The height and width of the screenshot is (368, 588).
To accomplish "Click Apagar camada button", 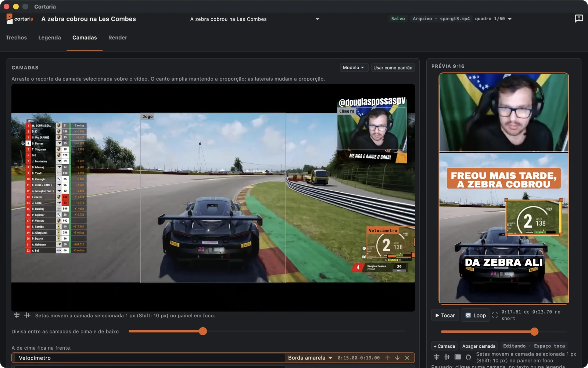I will [x=479, y=346].
